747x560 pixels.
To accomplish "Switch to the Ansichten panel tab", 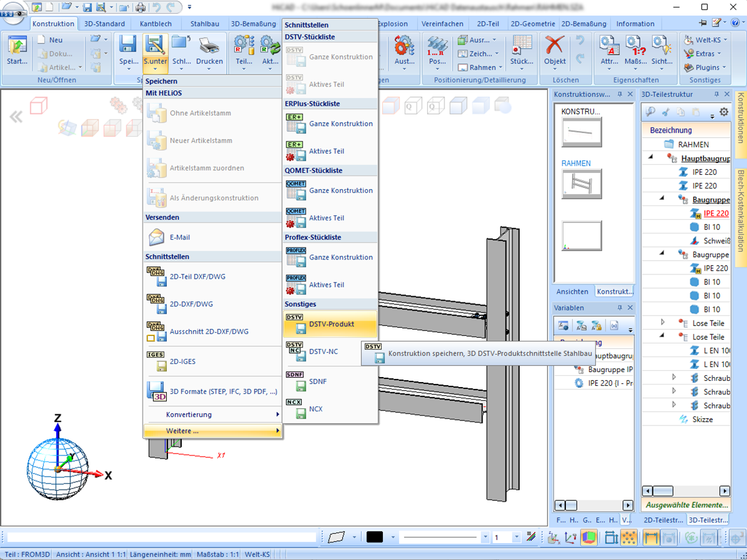I will [572, 291].
